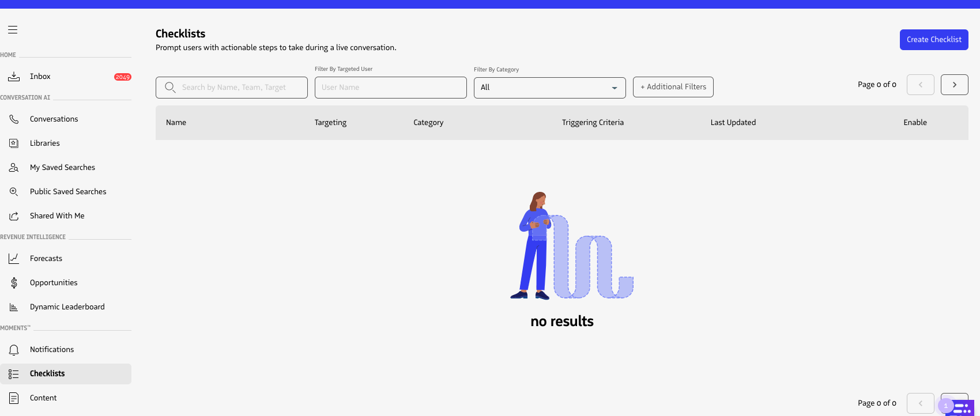Click the Targeting column header
The height and width of the screenshot is (416, 980).
click(330, 123)
